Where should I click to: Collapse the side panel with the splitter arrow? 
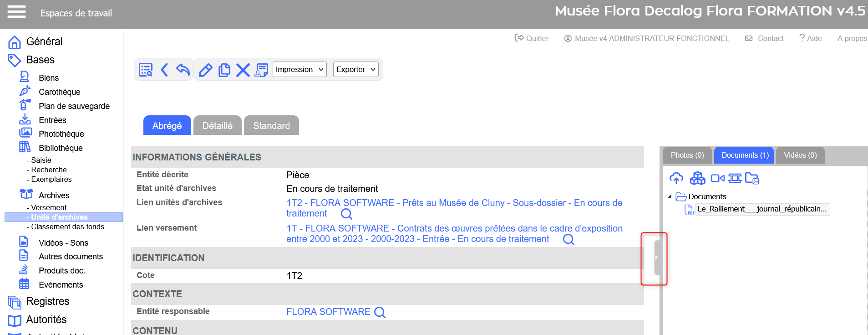click(657, 258)
